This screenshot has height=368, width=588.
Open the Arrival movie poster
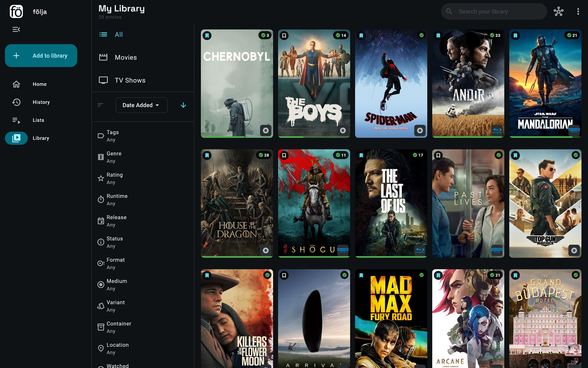[314, 319]
